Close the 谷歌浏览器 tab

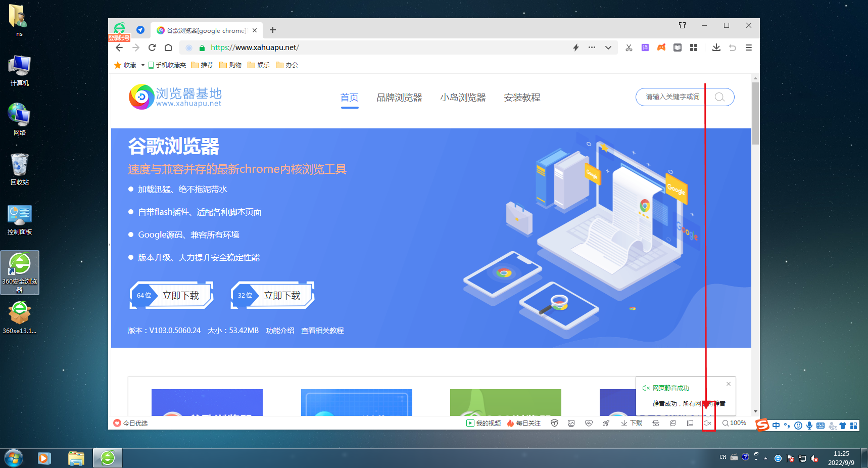[x=255, y=30]
